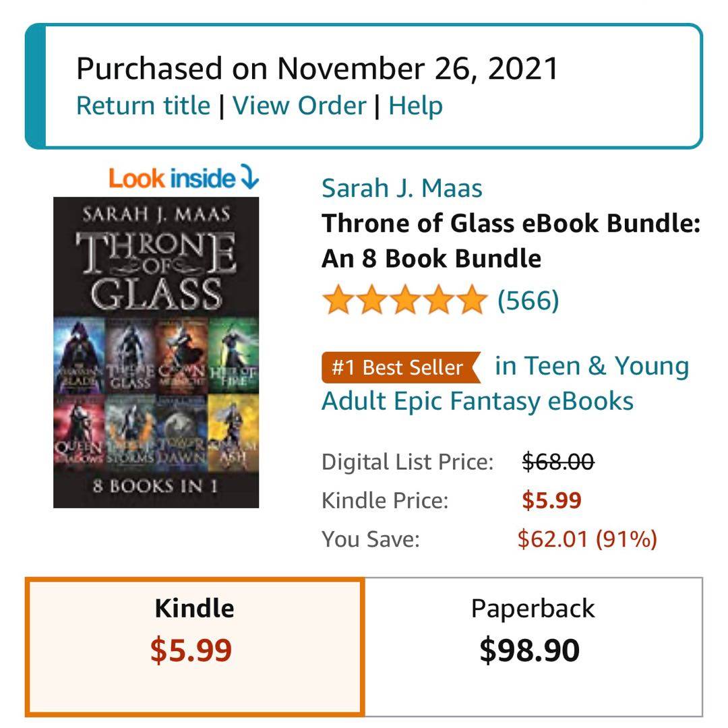Click the fifth orange rating star
728x728 pixels.
[x=471, y=301]
